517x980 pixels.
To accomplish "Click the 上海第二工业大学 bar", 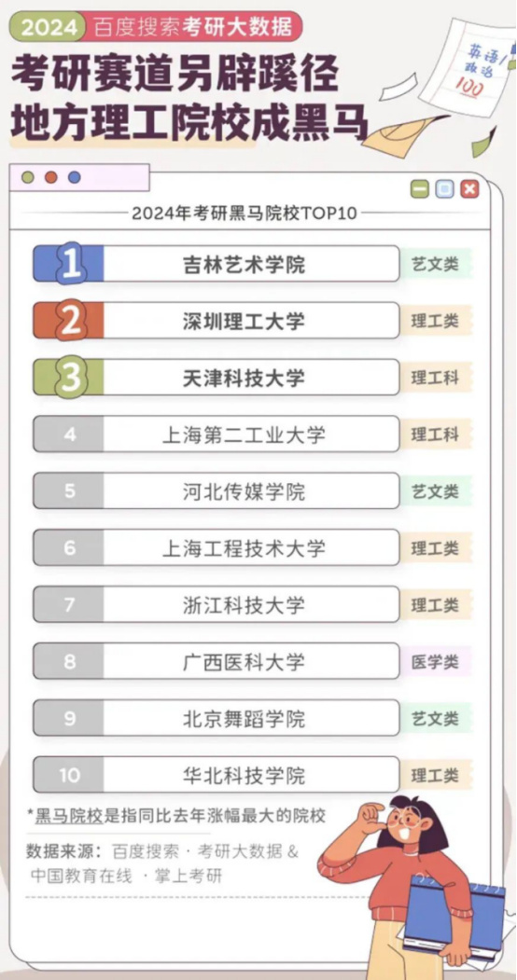I will [217, 435].
